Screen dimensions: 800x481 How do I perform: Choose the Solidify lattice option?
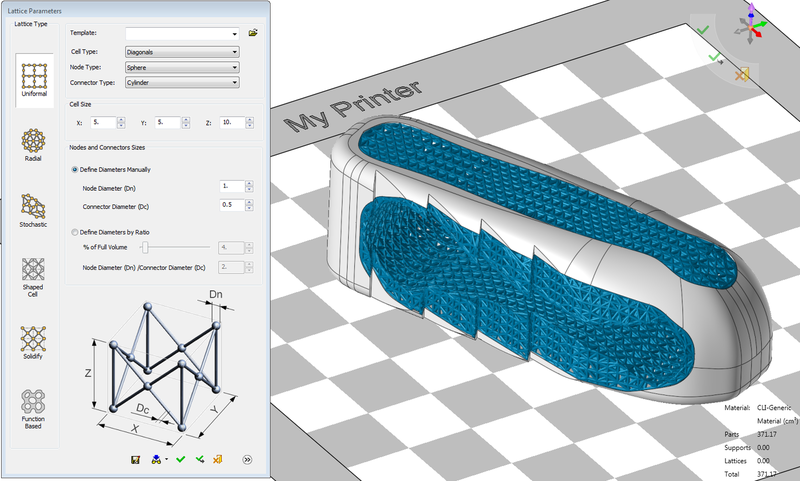[32, 340]
